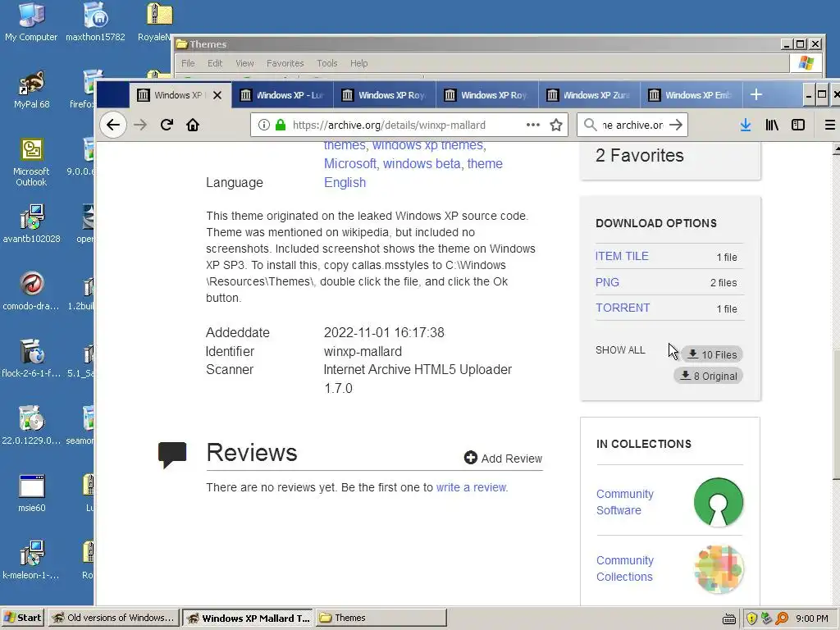The image size is (840, 630).
Task: Download all 10 Files
Action: point(712,354)
